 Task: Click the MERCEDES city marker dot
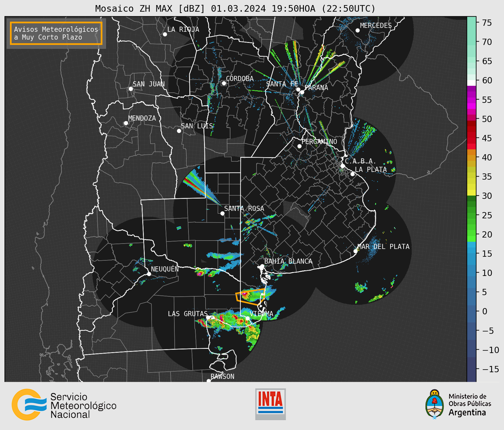(358, 31)
